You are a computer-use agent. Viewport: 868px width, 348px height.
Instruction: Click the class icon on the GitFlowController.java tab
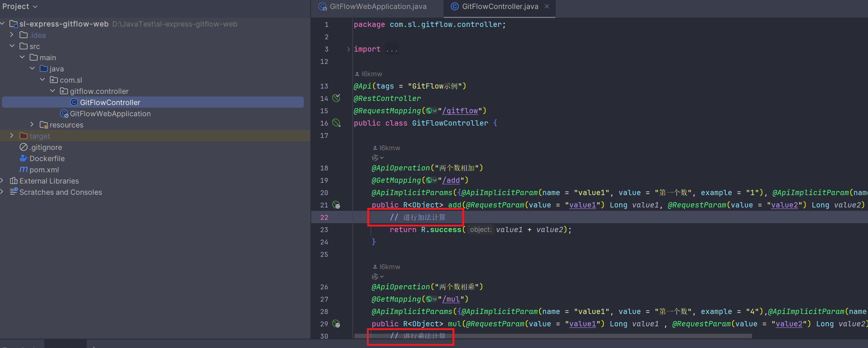[455, 6]
